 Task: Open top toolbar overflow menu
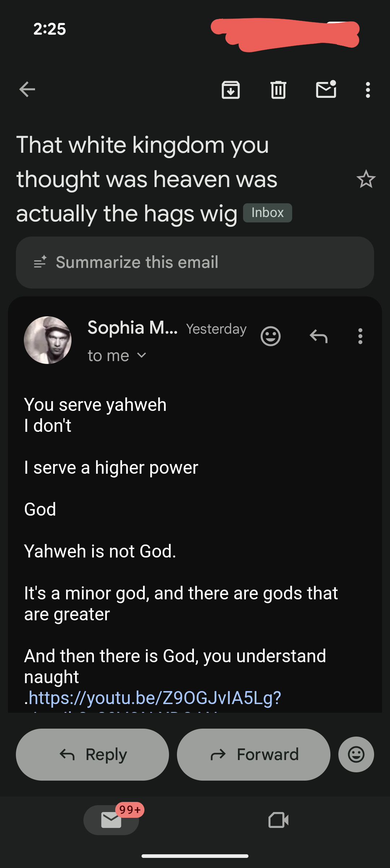coord(368,90)
